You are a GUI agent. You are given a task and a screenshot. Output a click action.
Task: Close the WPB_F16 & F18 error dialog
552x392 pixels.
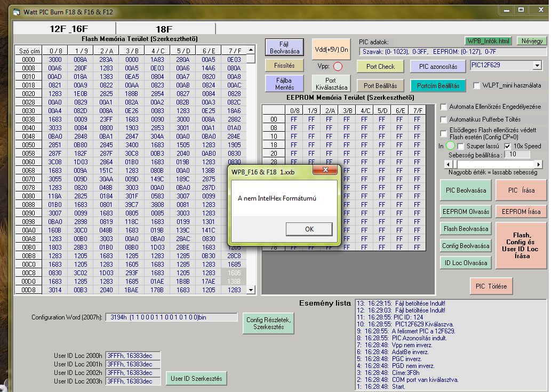click(x=326, y=170)
